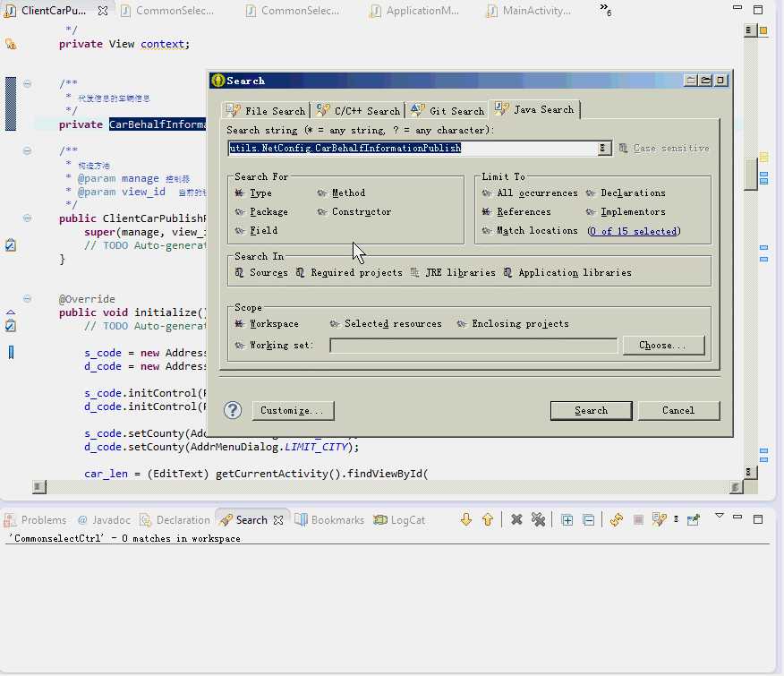Choose Workspace scope

[x=267, y=324]
